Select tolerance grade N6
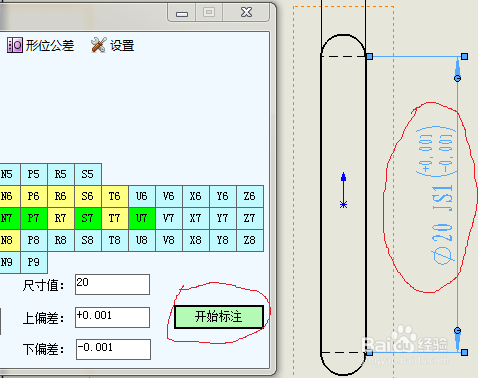Screen dimensions: 478x378 (9, 196)
